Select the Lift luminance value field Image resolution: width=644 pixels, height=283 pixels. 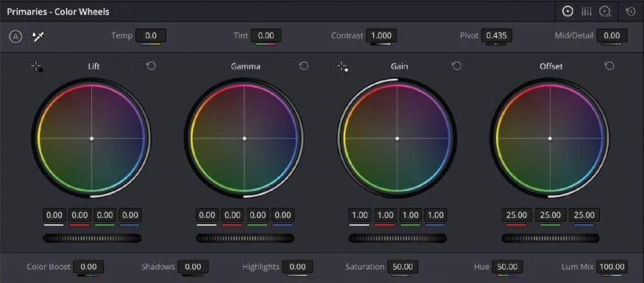[54, 214]
